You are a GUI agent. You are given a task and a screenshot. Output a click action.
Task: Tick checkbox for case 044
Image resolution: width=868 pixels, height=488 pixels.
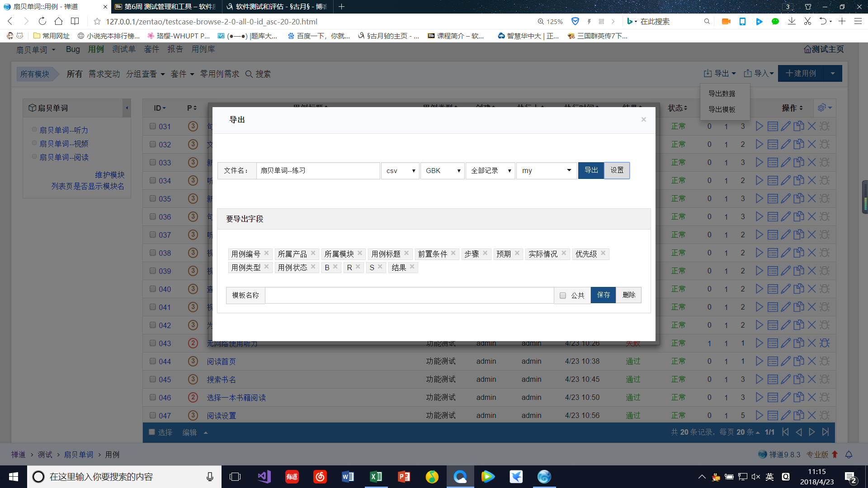[x=153, y=361]
